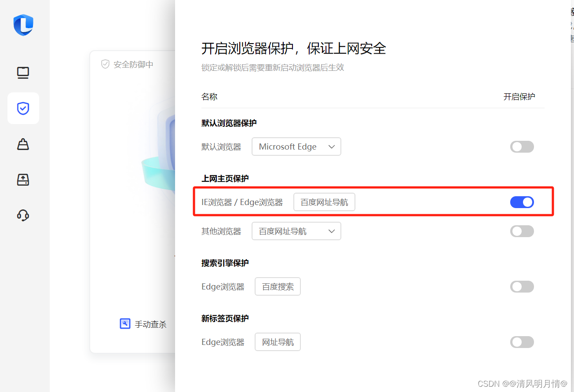Viewport: 574px width, 392px height.
Task: Click the 安全防御中 status text
Action: pos(134,65)
